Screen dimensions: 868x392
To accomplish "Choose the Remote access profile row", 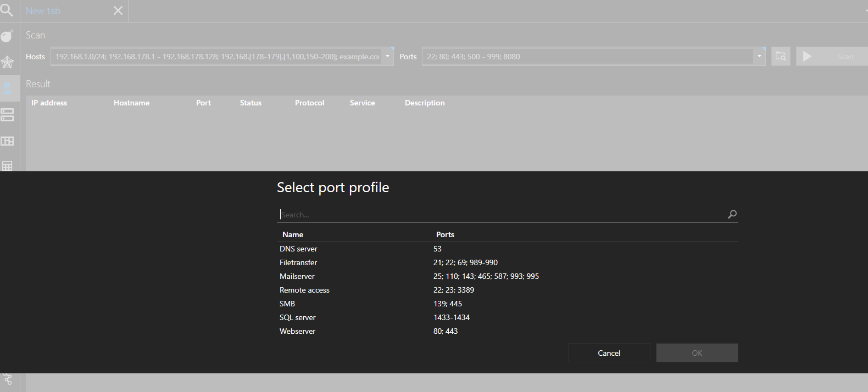I will 304,290.
